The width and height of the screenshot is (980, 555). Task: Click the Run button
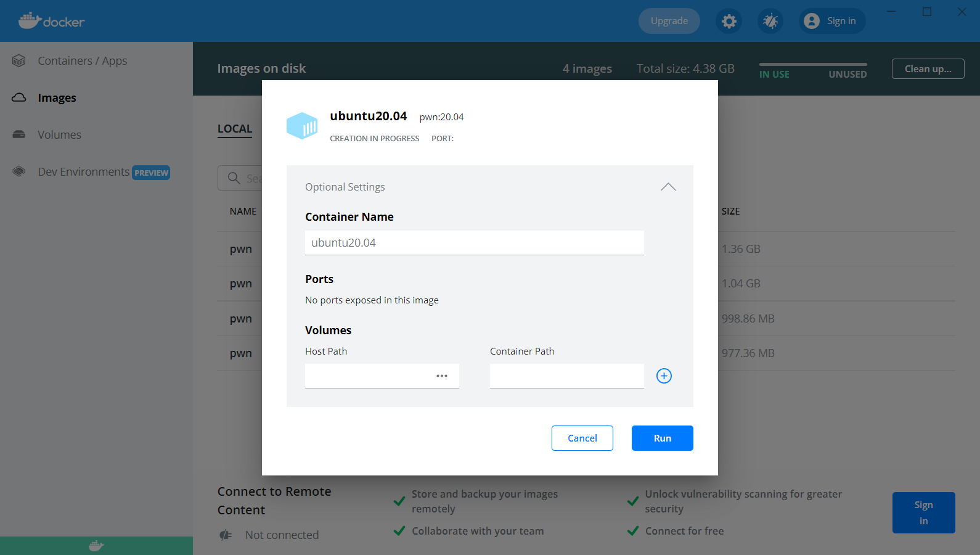663,438
